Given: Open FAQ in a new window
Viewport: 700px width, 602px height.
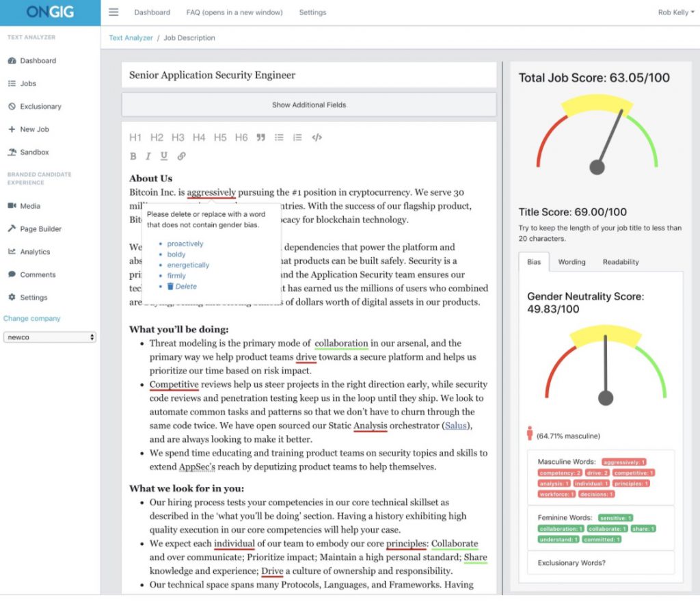Looking at the screenshot, I should (234, 12).
